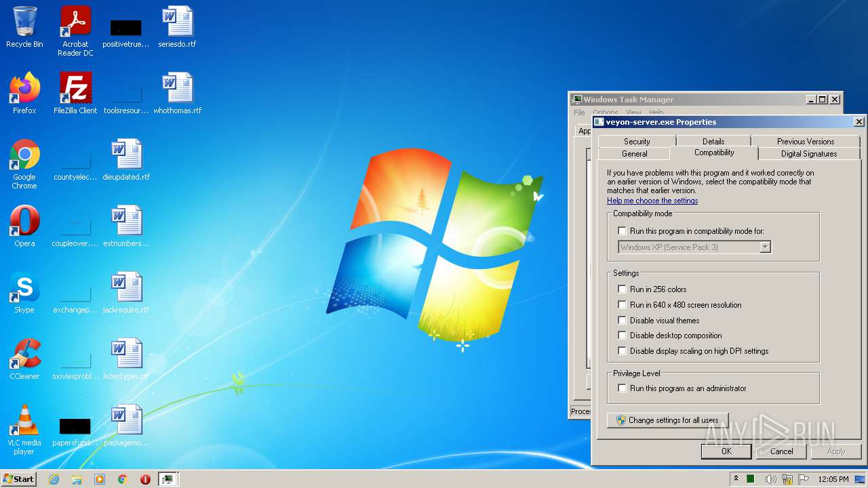This screenshot has width=868, height=488.
Task: Select the estnumbers document icon
Action: pyautogui.click(x=126, y=226)
